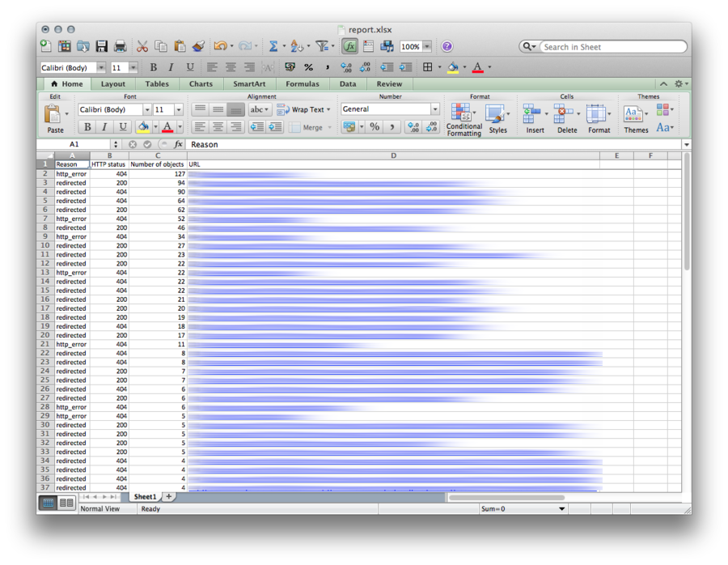Toggle Italic in the ribbon Font group
Screen dimensions: 728x565
(x=104, y=127)
